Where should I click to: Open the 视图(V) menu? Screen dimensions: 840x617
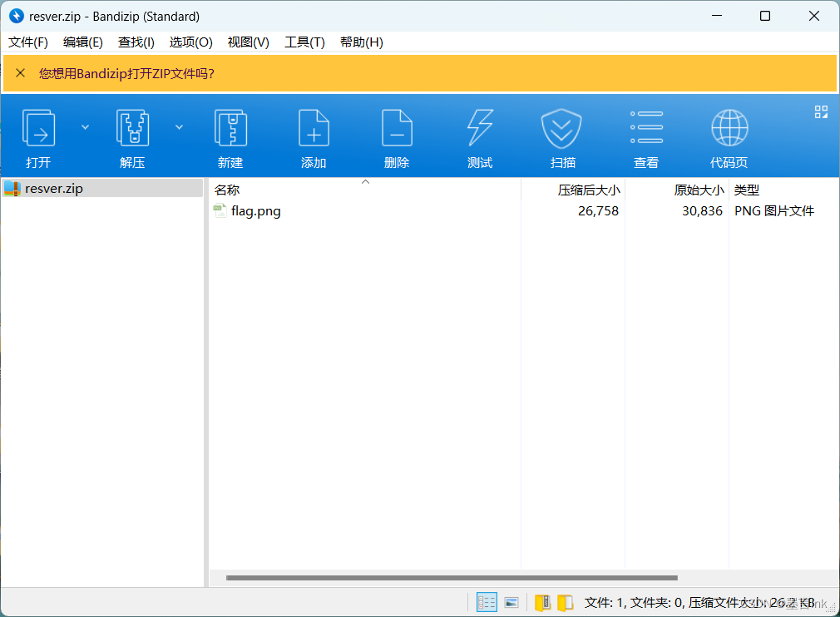(248, 42)
